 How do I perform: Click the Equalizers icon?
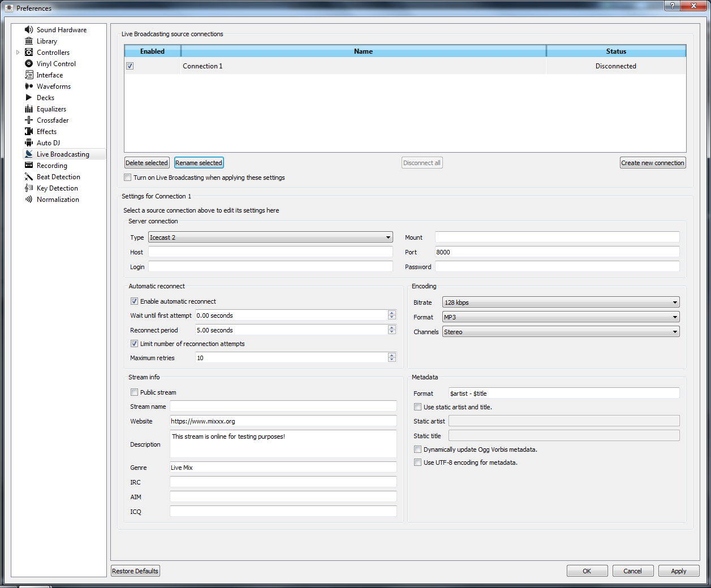[29, 109]
